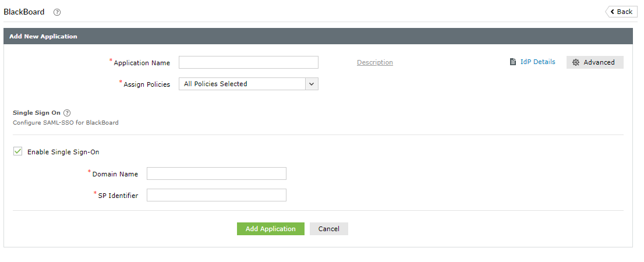Click the gear icon on Advanced button
The height and width of the screenshot is (262, 644).
(576, 62)
